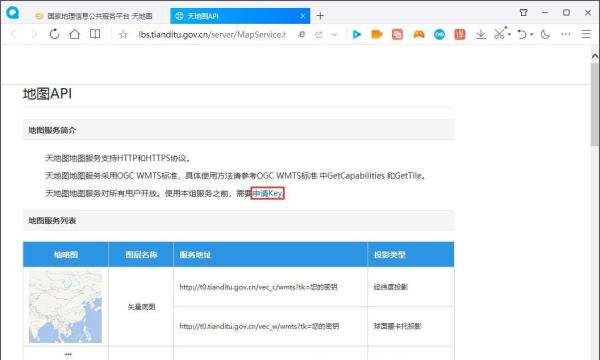Open the browser hamburger menu
This screenshot has height=360, width=600.
pos(586,34)
